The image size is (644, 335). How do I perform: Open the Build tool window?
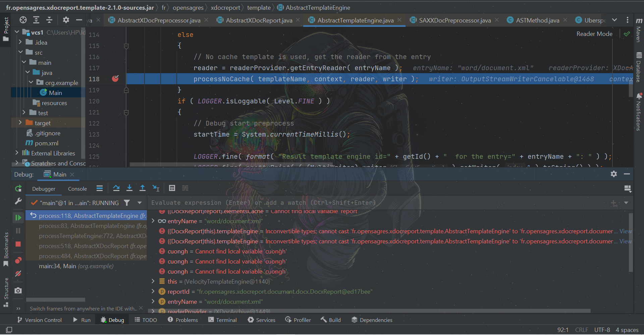[331, 320]
